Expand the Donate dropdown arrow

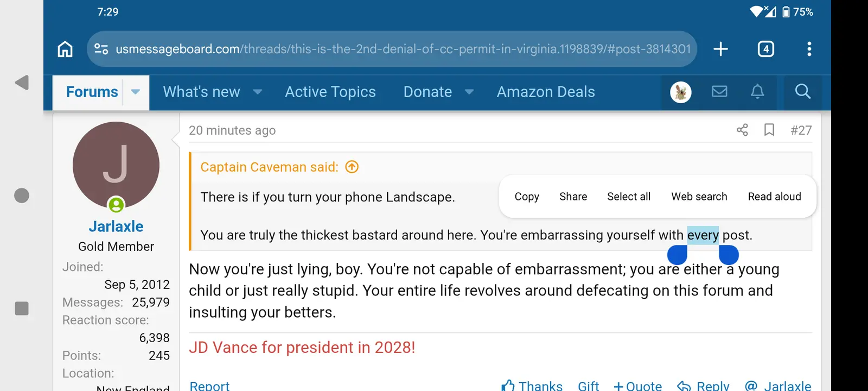pos(469,92)
